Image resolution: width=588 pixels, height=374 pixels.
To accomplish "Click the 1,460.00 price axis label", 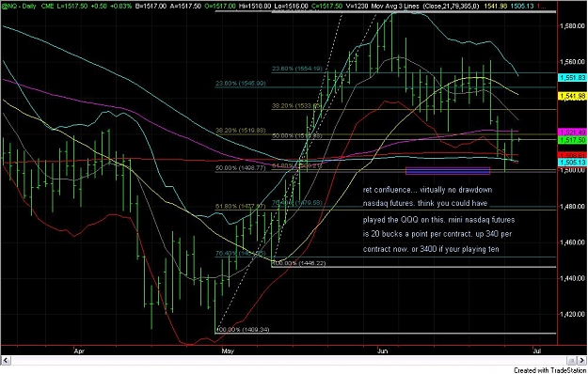I will [x=572, y=242].
